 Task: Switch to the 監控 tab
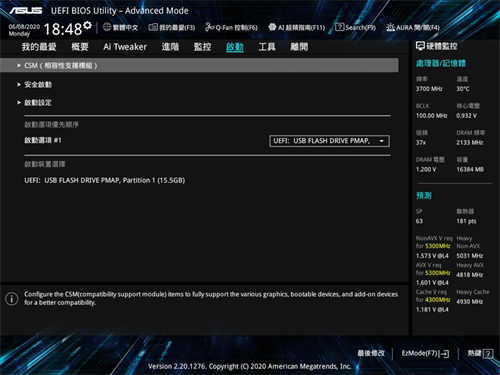coord(202,47)
